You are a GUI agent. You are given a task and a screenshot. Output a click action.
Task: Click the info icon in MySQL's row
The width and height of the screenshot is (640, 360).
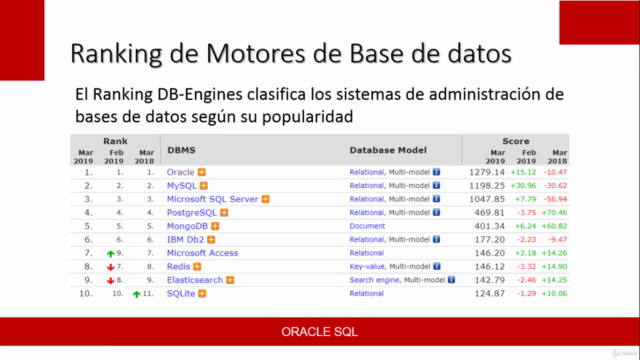(436, 185)
